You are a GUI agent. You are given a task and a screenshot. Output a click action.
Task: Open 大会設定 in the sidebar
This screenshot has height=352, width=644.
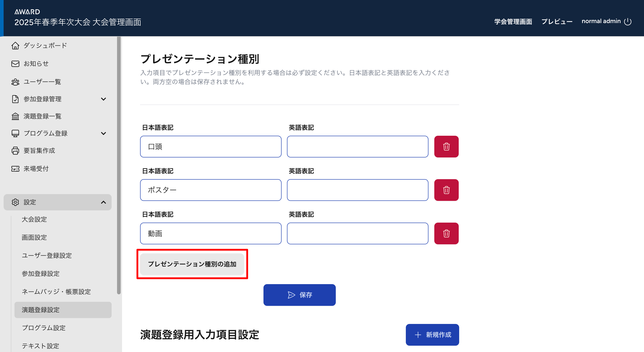[x=34, y=219]
